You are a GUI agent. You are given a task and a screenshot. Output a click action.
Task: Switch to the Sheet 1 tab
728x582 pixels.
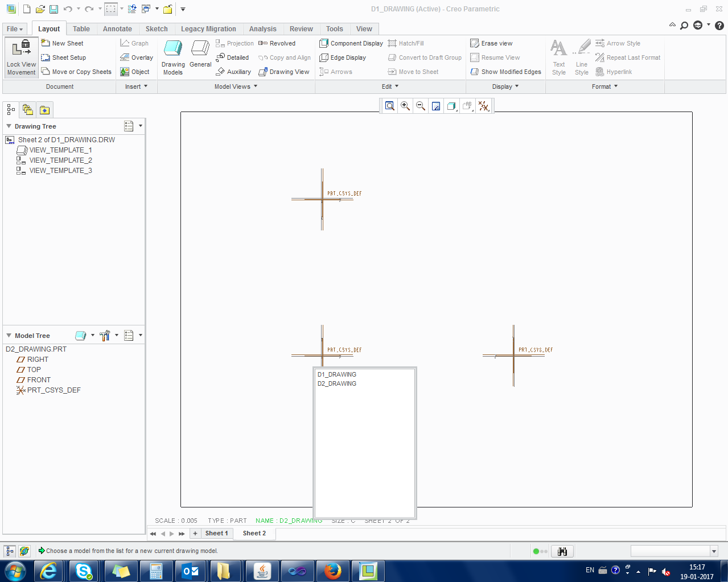pos(216,533)
